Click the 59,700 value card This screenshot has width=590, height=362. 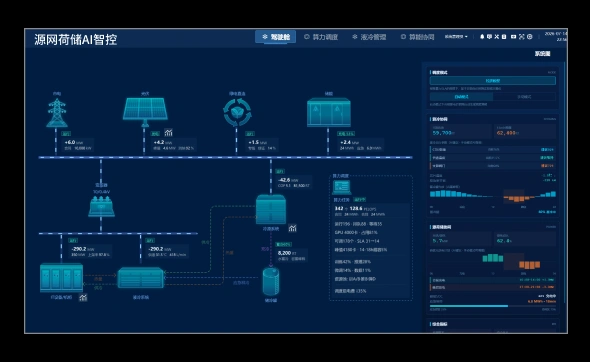coord(461,131)
